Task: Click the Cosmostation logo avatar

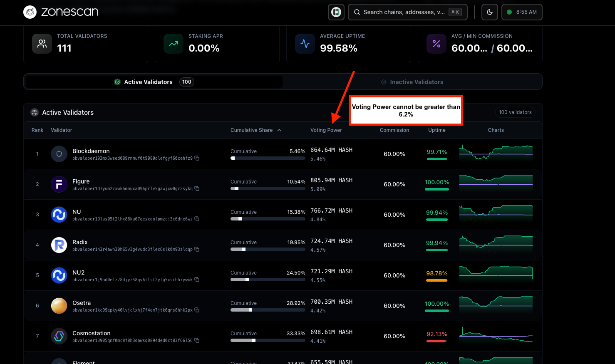Action: [x=59, y=336]
